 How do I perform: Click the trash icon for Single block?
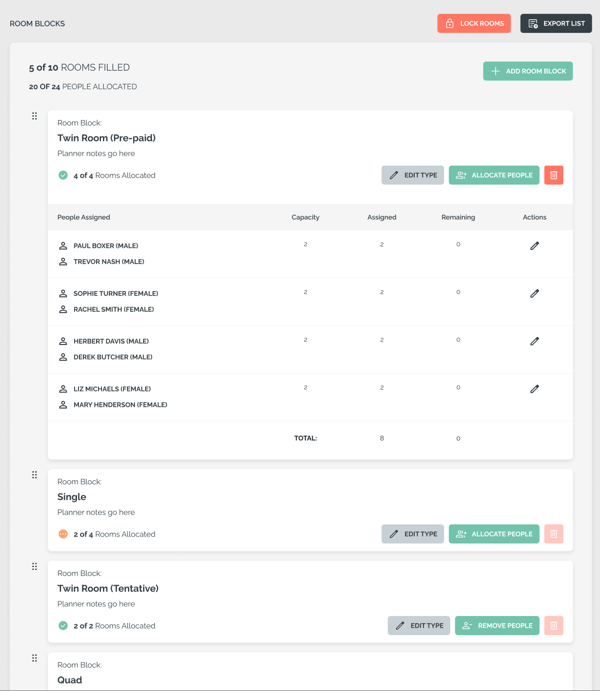[553, 534]
